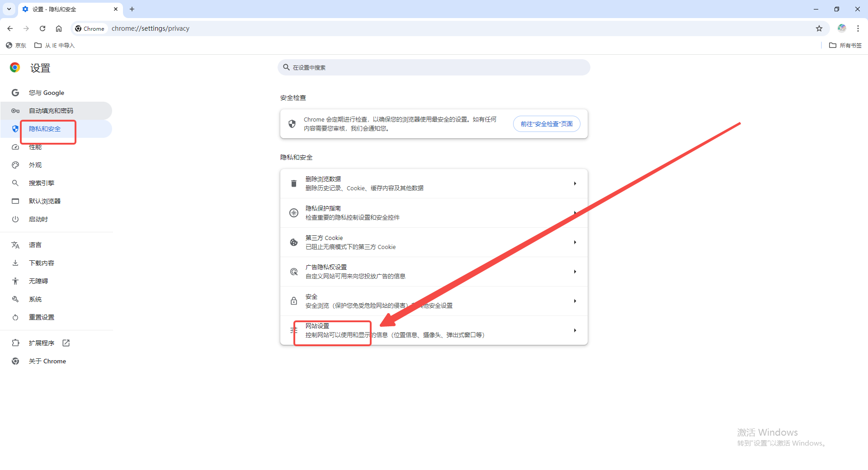Open 网站设置 row
868x470 pixels.
pyautogui.click(x=434, y=330)
